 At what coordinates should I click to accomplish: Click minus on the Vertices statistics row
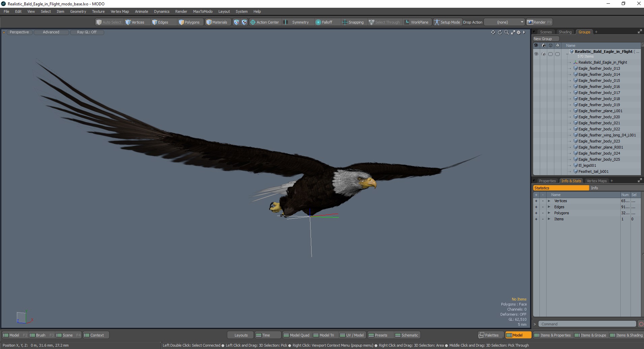(543, 201)
